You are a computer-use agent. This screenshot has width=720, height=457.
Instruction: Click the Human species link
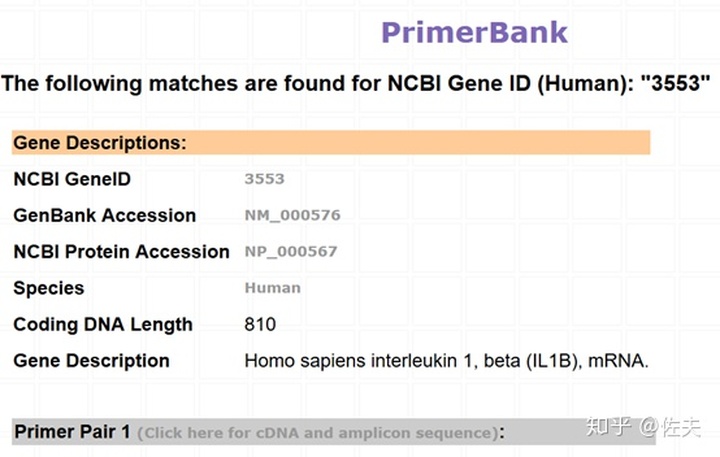pos(273,288)
